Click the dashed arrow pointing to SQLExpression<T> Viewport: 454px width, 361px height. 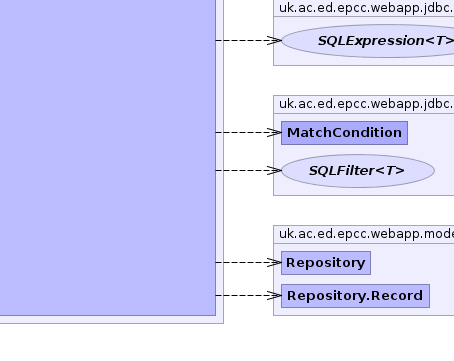[x=249, y=40]
